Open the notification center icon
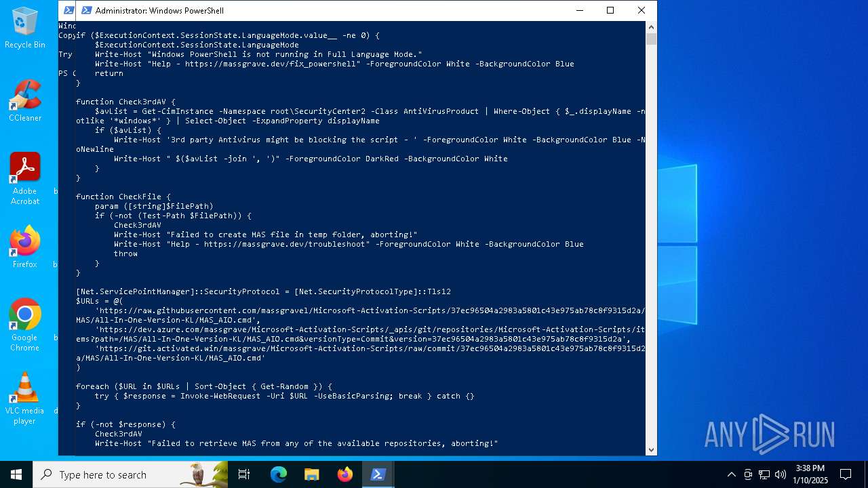868x488 pixels. point(846,474)
